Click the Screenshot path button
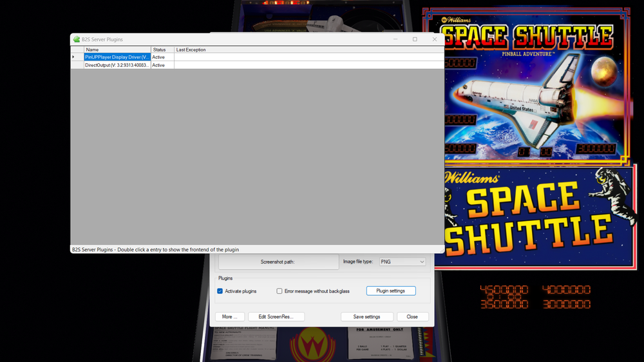The width and height of the screenshot is (644, 362). 278,262
